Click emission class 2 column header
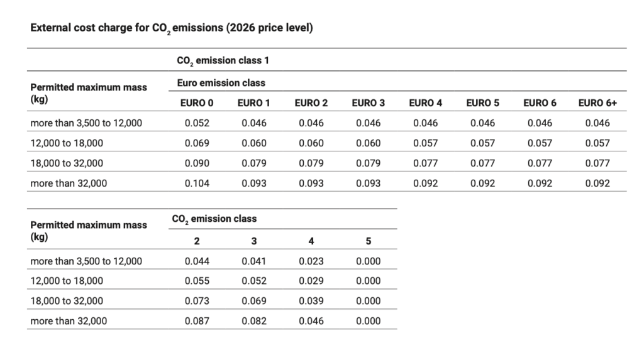The width and height of the screenshot is (644, 343). pos(197,241)
